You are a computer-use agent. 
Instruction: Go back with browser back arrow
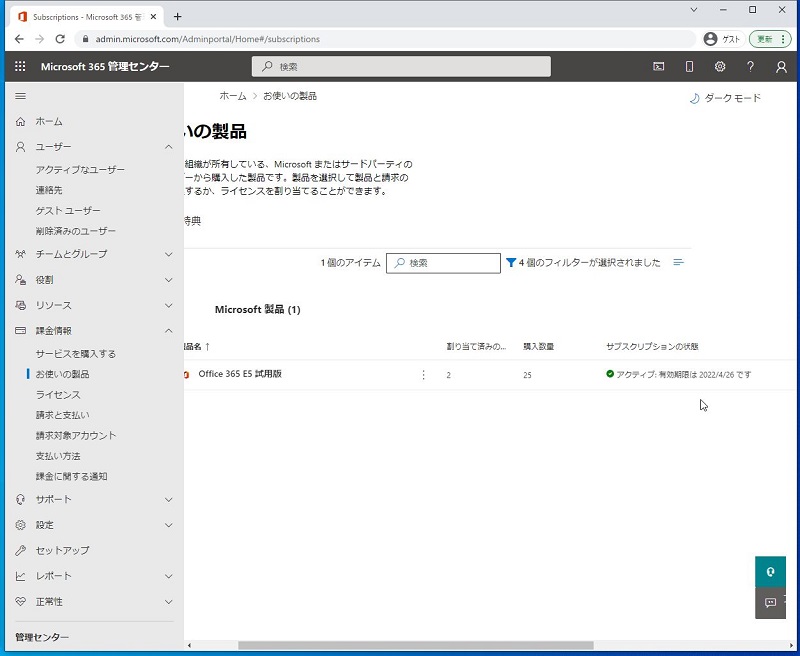19,39
